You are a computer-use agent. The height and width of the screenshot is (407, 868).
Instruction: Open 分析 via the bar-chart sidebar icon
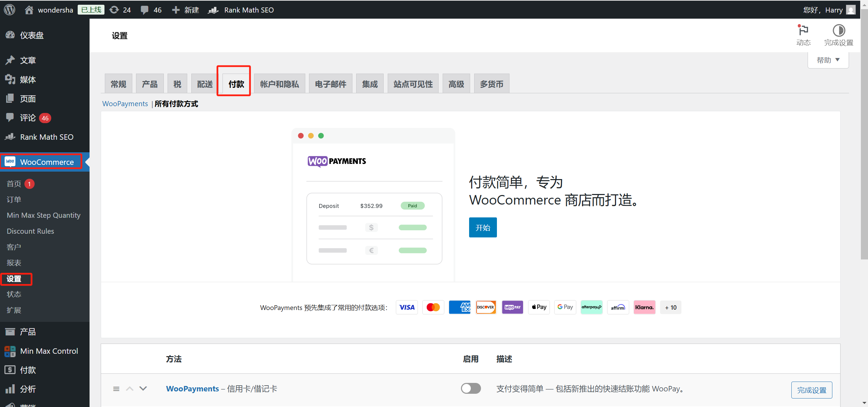pyautogui.click(x=10, y=388)
